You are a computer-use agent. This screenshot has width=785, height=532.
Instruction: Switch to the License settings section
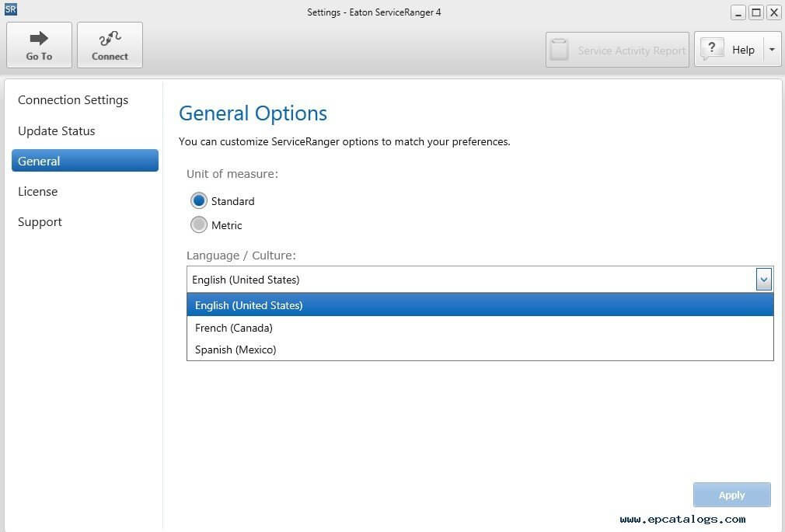click(37, 191)
